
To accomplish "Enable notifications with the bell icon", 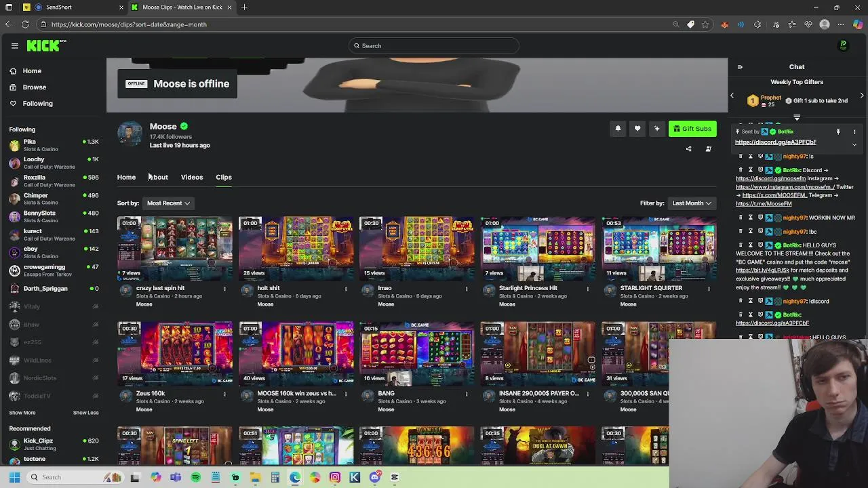I will tap(618, 129).
